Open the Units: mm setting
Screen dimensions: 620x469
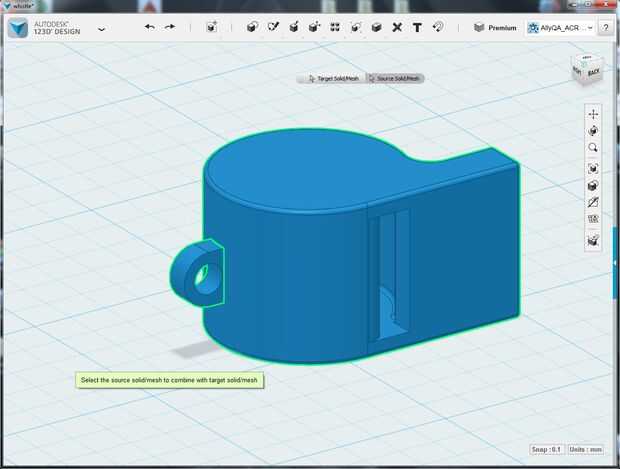588,449
